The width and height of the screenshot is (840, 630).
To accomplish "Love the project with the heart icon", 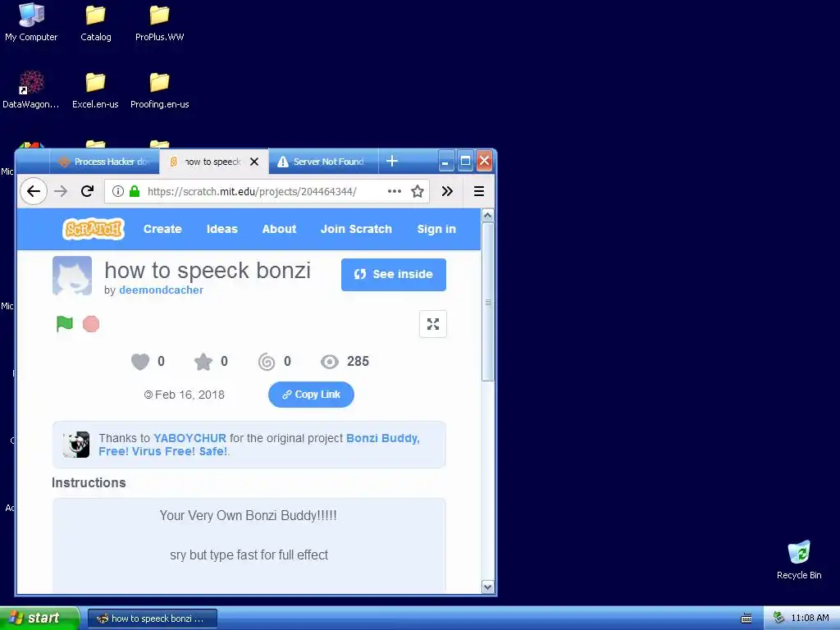I will [x=140, y=362].
